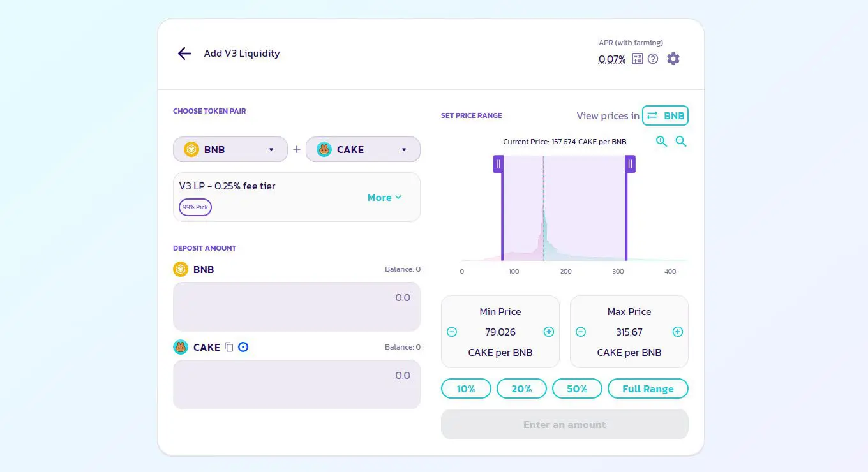Click the Max Price value 315.67

point(629,332)
